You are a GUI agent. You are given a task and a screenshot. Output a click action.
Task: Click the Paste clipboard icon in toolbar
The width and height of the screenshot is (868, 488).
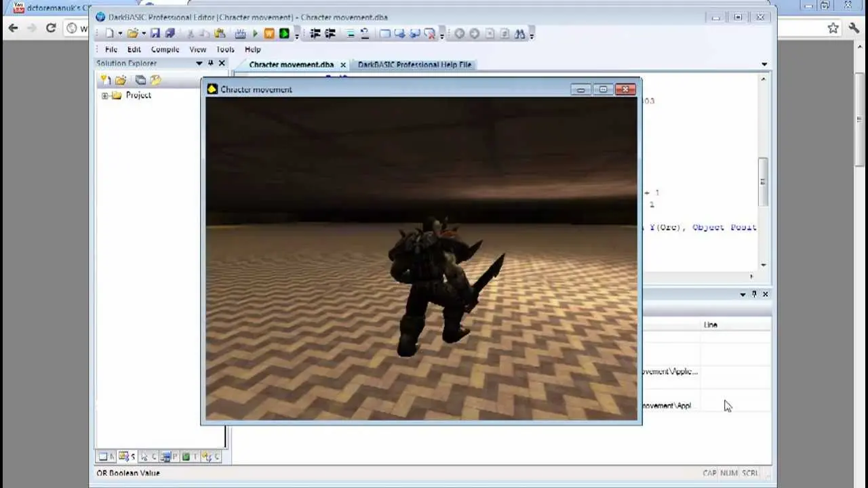tap(220, 33)
